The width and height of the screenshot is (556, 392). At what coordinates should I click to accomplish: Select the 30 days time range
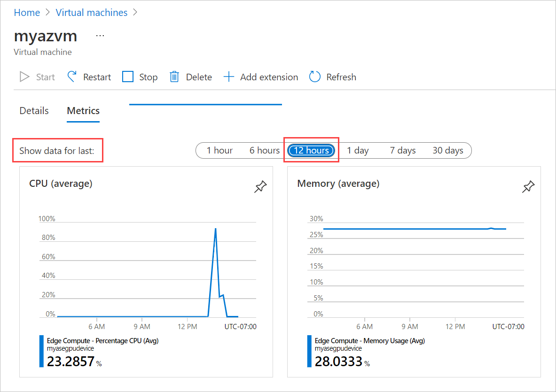pos(448,151)
